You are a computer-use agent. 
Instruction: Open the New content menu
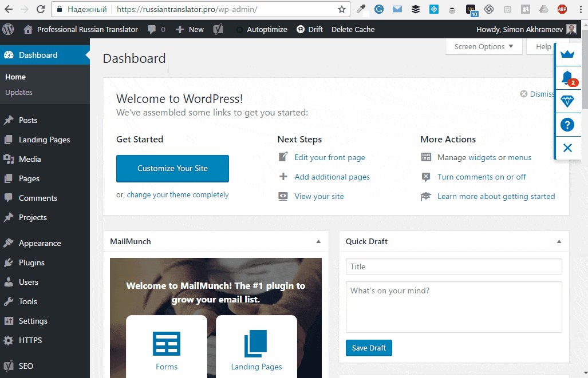tap(190, 29)
